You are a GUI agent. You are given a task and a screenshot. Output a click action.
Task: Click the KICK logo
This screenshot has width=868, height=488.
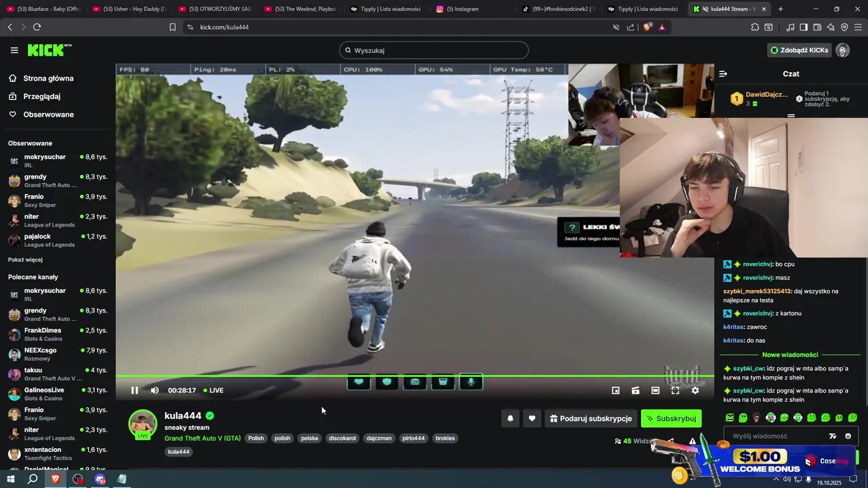pos(49,50)
